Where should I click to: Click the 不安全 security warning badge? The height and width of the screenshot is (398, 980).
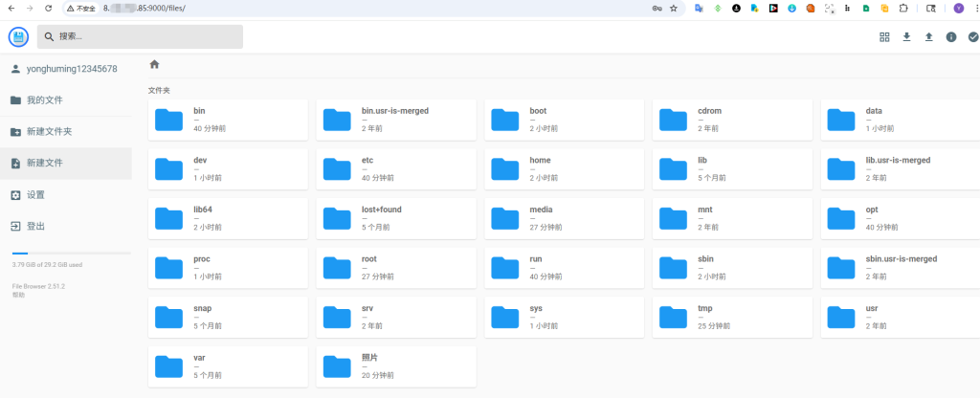tap(82, 9)
